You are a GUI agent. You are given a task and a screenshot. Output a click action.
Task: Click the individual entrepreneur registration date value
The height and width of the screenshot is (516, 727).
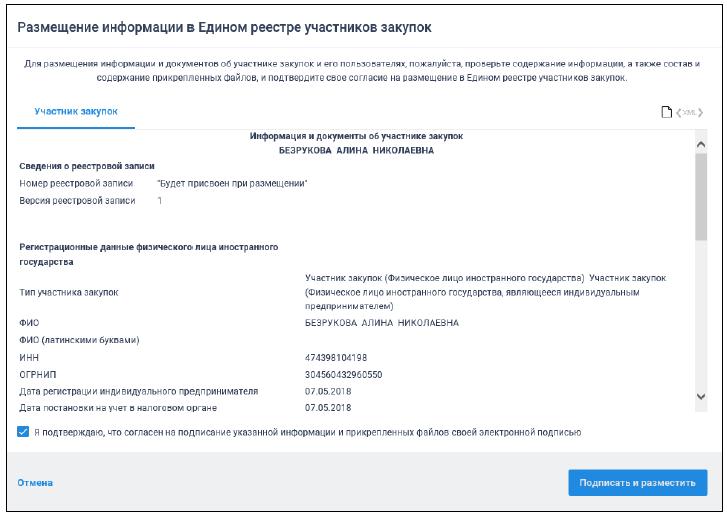[327, 391]
